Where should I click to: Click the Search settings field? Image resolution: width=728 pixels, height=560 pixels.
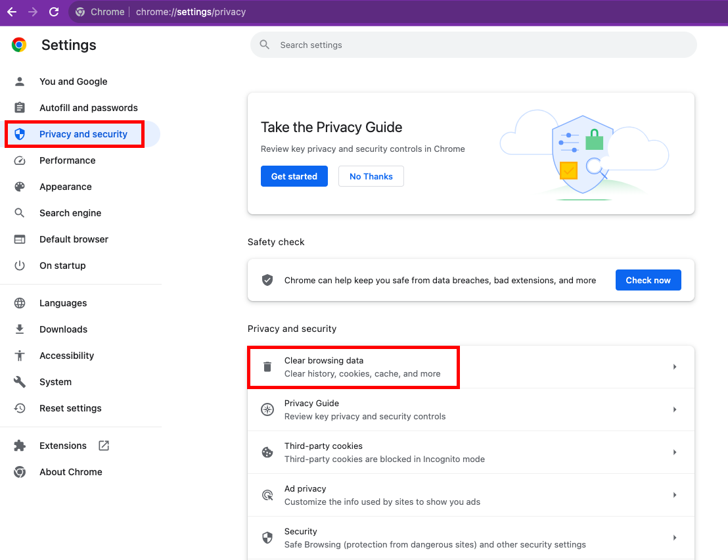[x=473, y=45]
